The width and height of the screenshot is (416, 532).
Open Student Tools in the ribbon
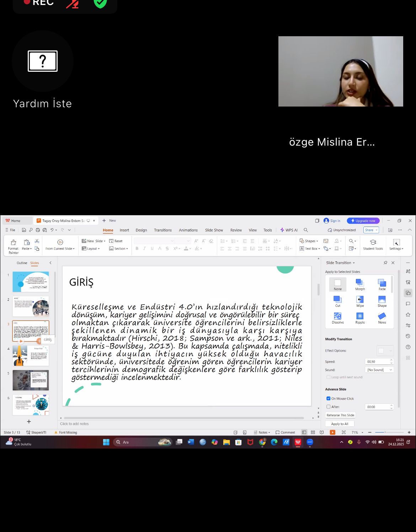coord(373,245)
